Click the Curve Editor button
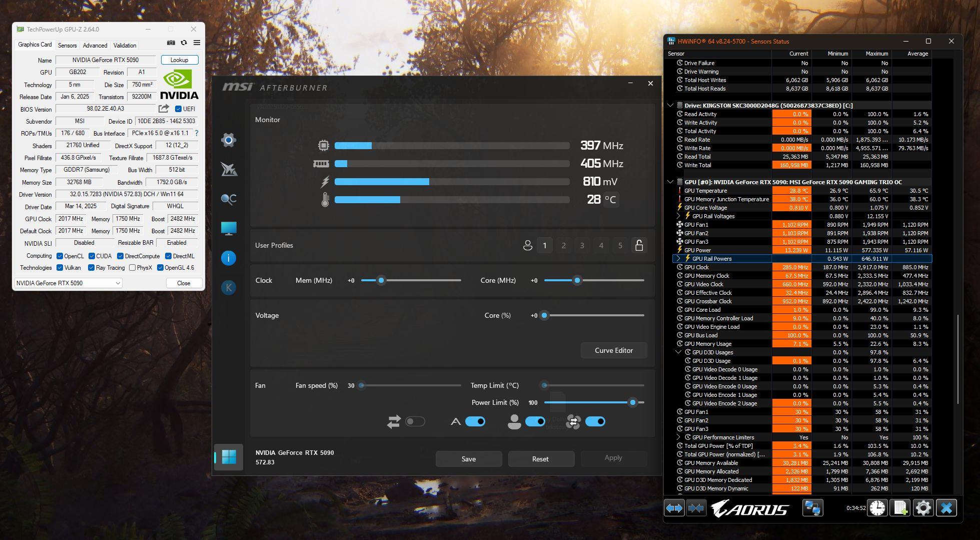Screen dimensions: 980x540 (613, 350)
